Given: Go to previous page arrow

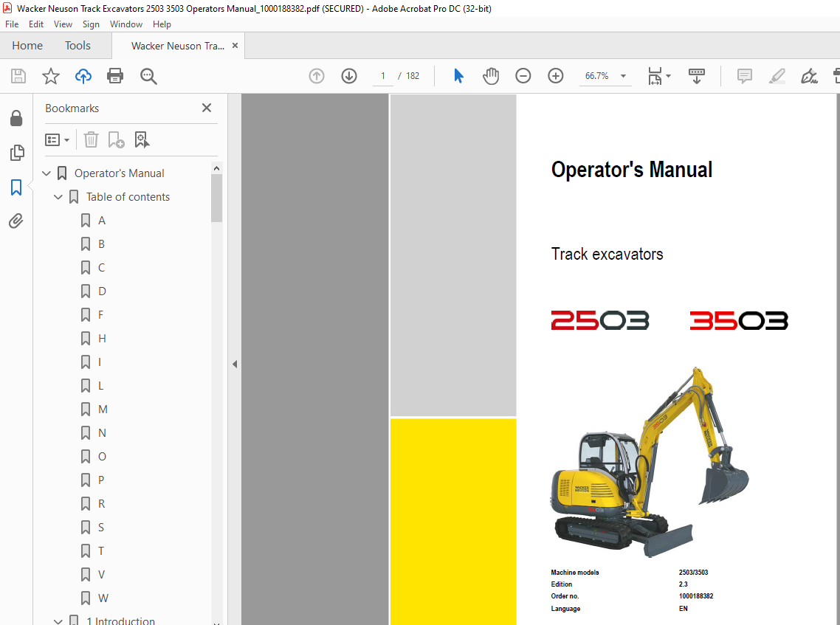Looking at the screenshot, I should point(317,76).
